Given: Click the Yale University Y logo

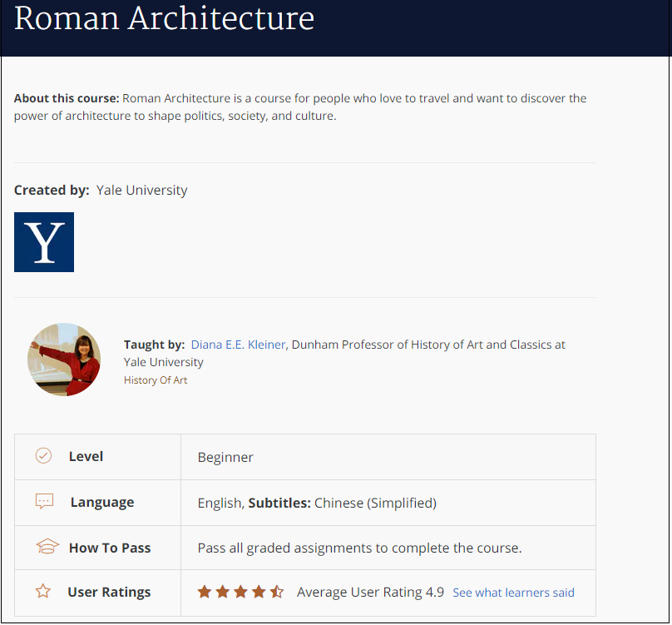Looking at the screenshot, I should (44, 242).
